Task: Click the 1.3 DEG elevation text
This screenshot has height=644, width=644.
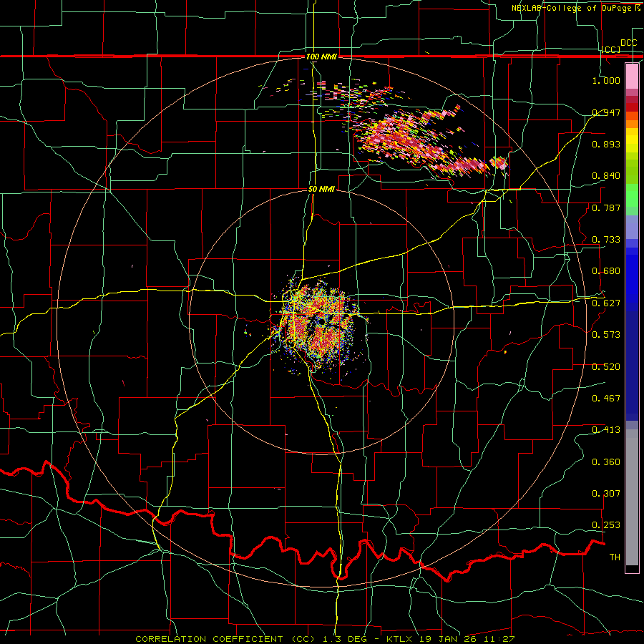Action: pyautogui.click(x=343, y=639)
